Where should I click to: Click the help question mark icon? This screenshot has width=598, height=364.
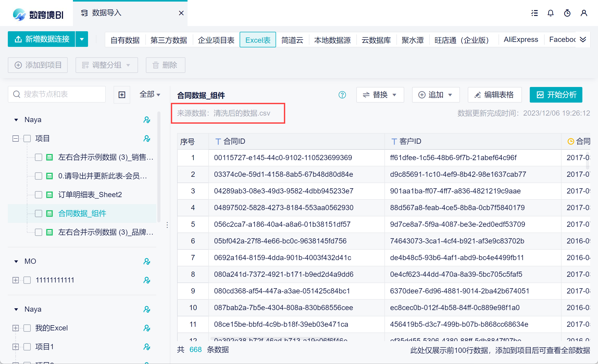(x=342, y=95)
